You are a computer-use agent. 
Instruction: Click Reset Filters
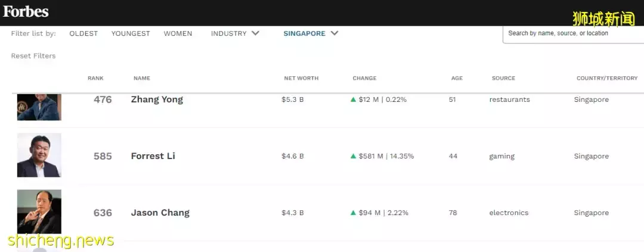pyautogui.click(x=33, y=56)
